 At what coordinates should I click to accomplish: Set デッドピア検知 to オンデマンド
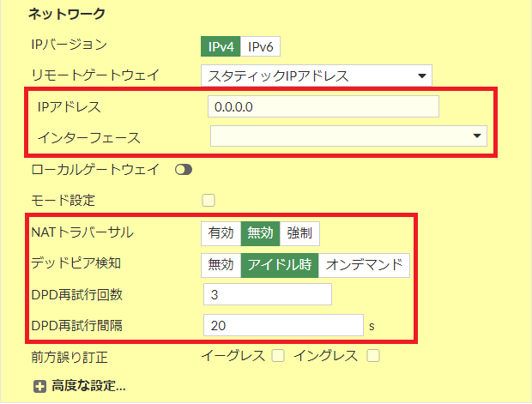(x=364, y=265)
